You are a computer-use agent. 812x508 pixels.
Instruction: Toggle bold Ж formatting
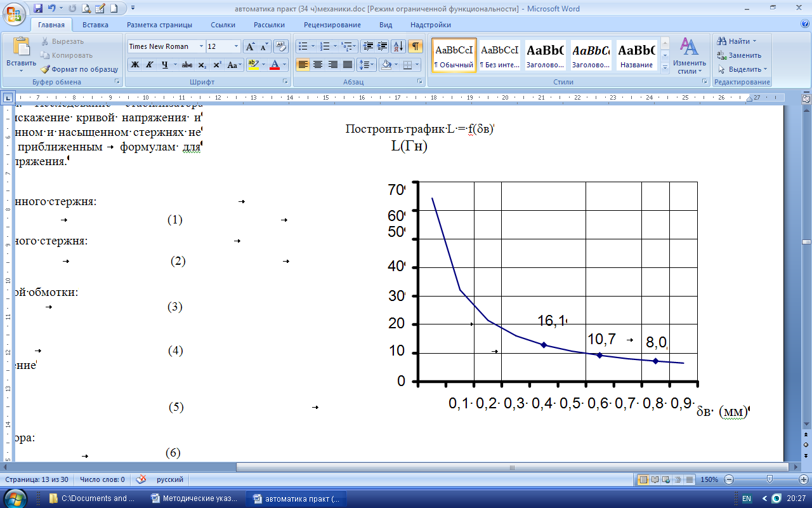point(134,65)
